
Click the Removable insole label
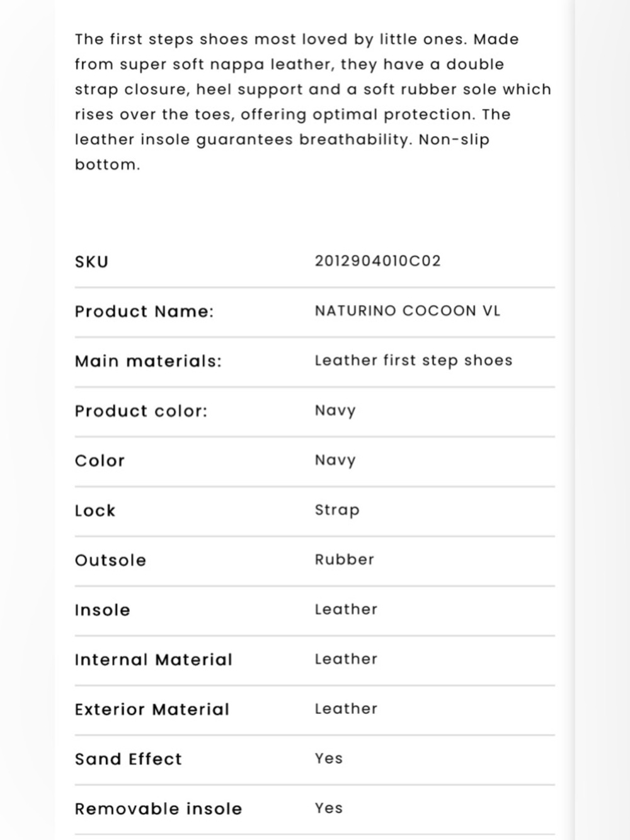[158, 809]
